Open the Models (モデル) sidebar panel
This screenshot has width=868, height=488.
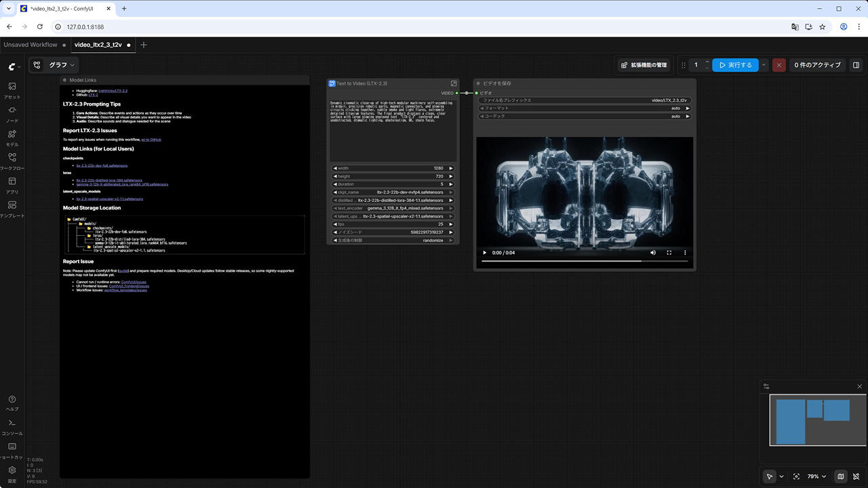click(x=12, y=138)
